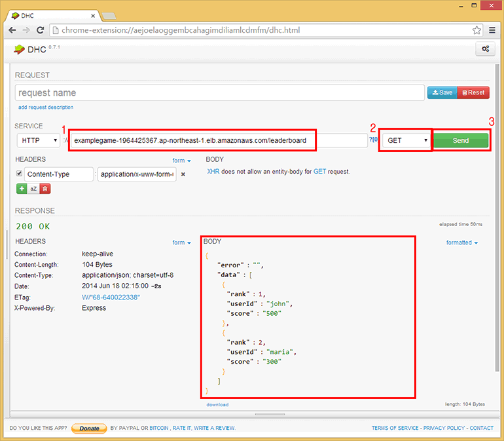This screenshot has height=441, width=504.
Task: Expand the request headers form dropdown
Action: (181, 161)
